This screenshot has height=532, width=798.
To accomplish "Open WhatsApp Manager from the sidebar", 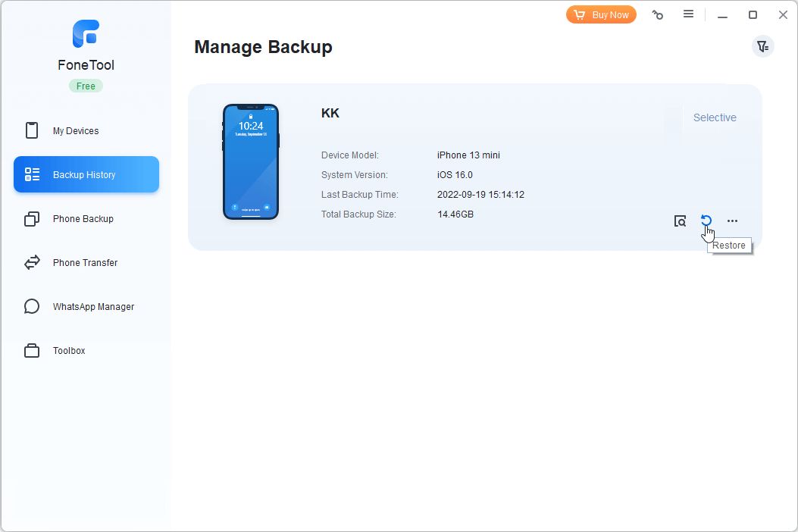I will point(93,307).
